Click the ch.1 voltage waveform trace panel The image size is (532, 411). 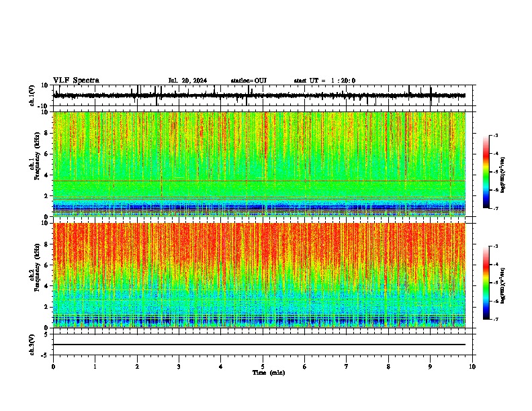click(x=263, y=95)
